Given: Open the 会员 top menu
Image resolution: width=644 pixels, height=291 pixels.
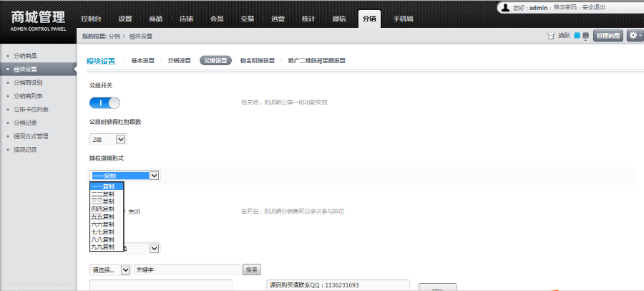Looking at the screenshot, I should point(216,19).
